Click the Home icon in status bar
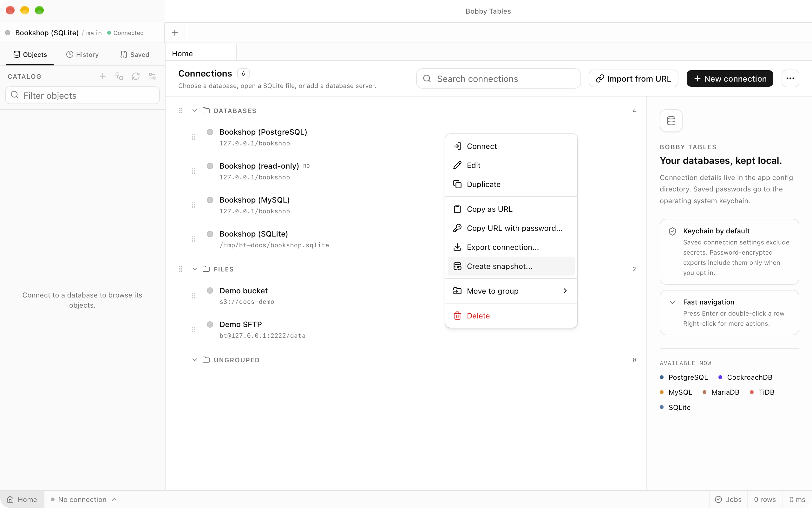 (x=10, y=499)
